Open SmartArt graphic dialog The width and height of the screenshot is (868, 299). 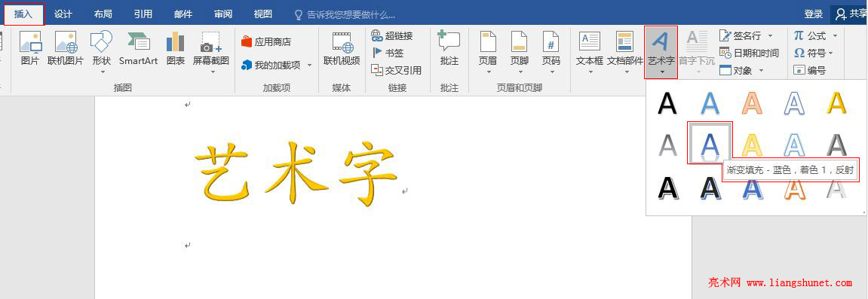[x=139, y=49]
